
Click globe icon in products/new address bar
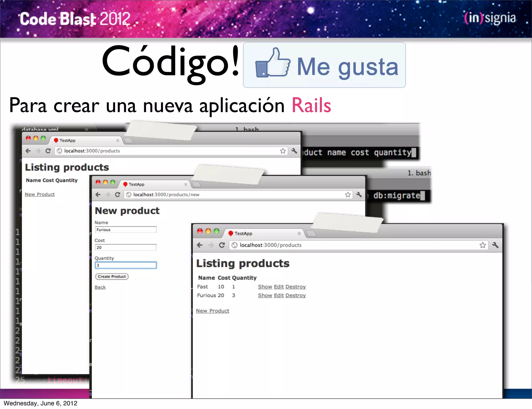129,195
